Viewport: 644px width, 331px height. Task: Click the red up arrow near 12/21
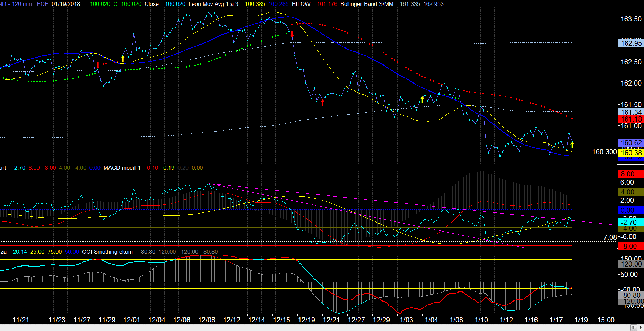[323, 102]
